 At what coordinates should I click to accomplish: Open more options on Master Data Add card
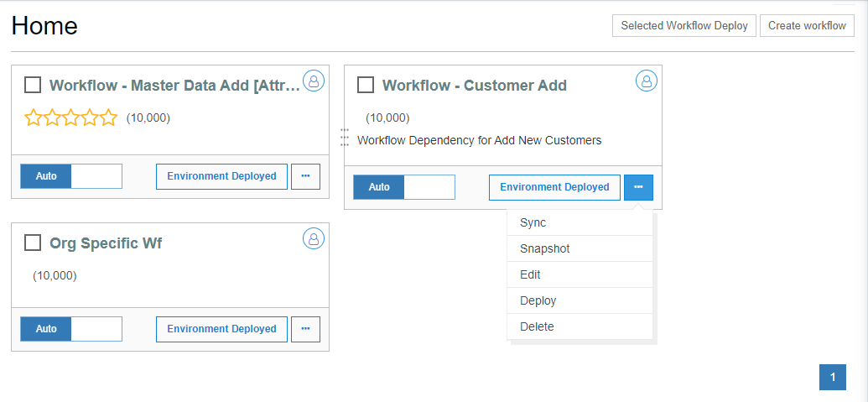(x=305, y=176)
